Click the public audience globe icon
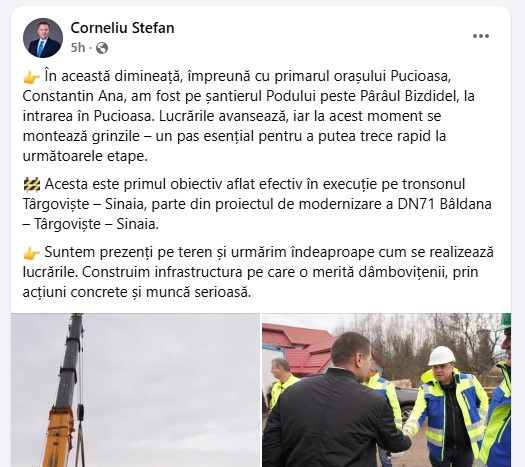Image resolution: width=525 pixels, height=467 pixels. [x=102, y=48]
